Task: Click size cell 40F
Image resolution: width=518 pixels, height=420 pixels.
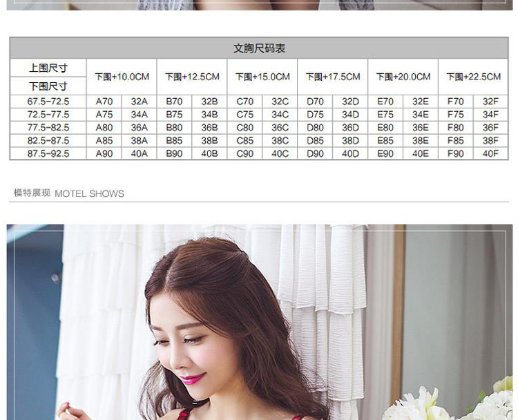Action: click(490, 153)
